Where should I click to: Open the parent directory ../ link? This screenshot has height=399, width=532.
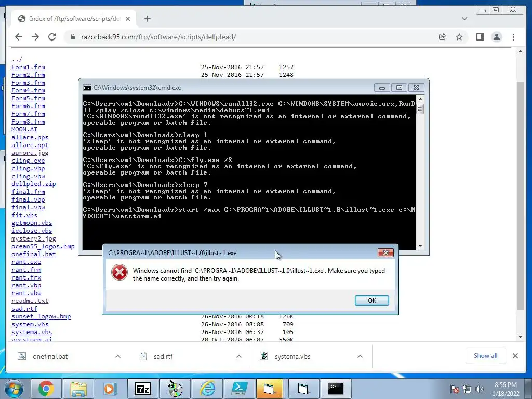[17, 59]
